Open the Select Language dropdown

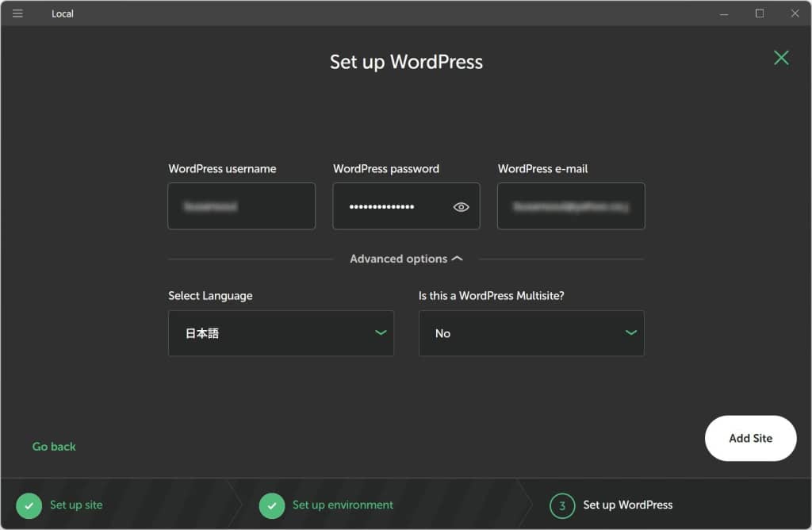(x=270, y=333)
